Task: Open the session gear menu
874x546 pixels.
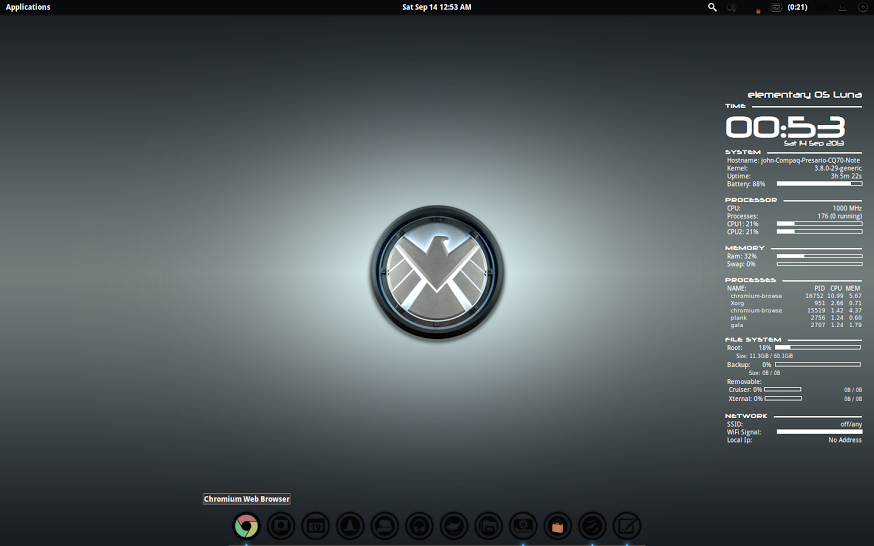Action: pos(863,7)
